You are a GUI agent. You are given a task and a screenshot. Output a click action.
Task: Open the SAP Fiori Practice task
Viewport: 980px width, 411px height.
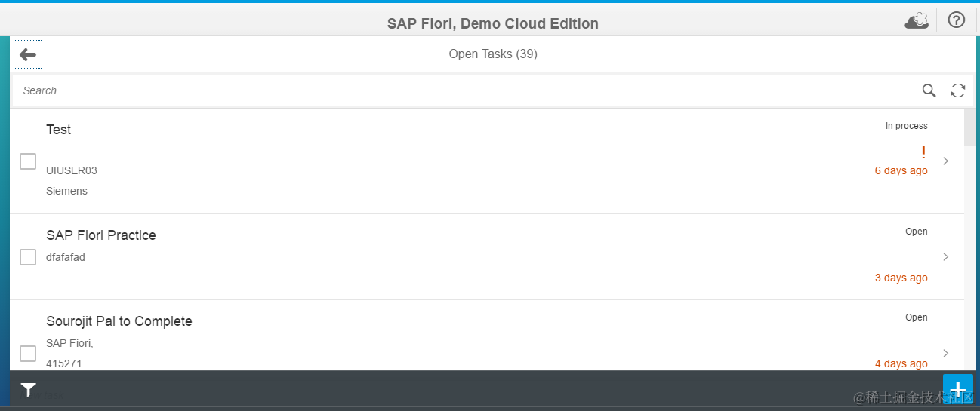click(101, 235)
